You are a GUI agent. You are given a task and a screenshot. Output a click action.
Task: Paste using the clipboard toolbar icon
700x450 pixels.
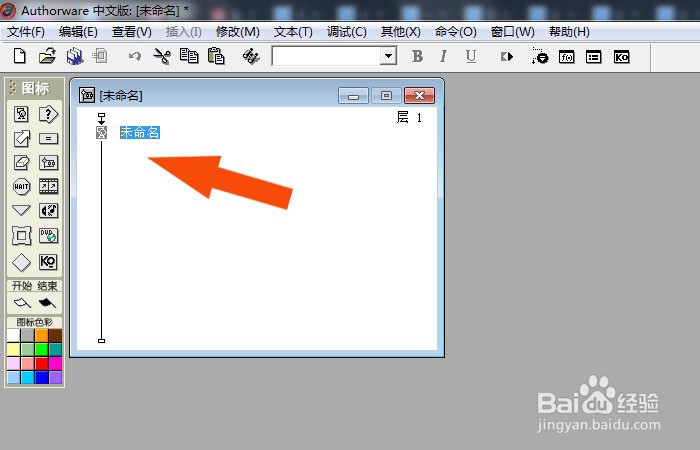point(216,56)
